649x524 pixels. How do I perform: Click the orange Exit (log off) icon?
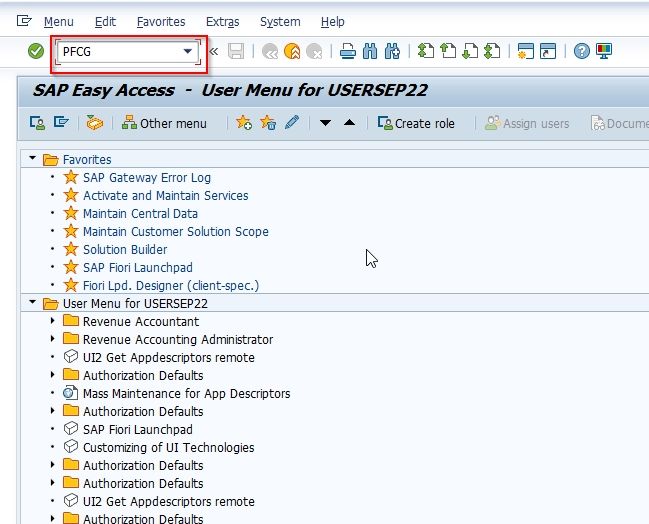(292, 52)
